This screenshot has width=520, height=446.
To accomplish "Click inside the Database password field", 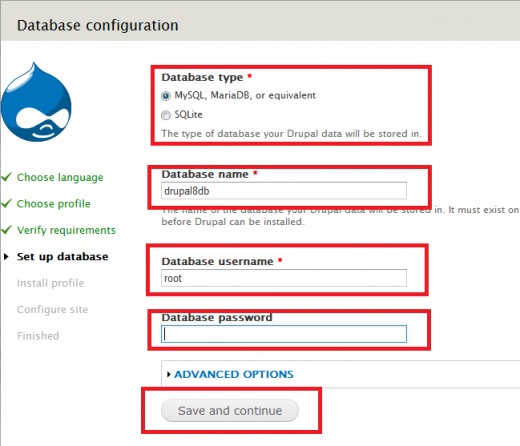I will [x=284, y=334].
